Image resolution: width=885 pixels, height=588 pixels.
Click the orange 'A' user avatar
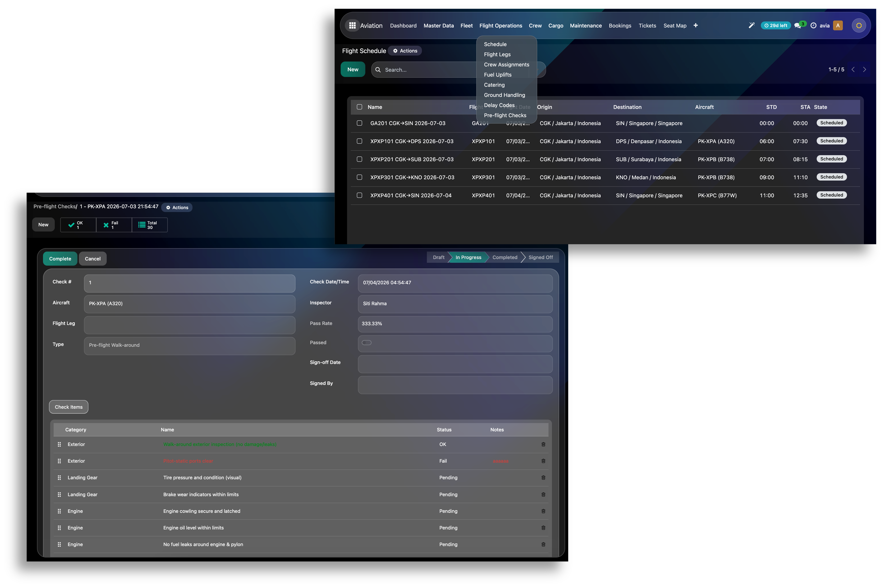coord(837,25)
